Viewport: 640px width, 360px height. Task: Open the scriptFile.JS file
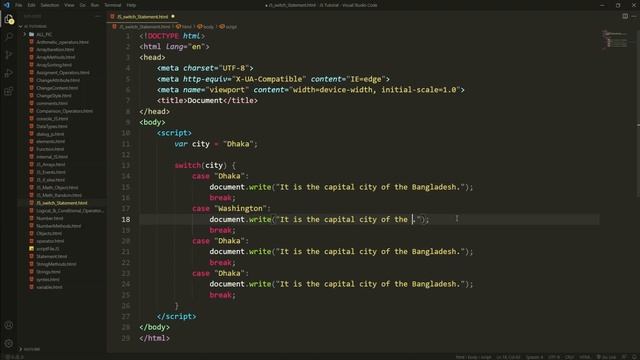click(x=48, y=249)
